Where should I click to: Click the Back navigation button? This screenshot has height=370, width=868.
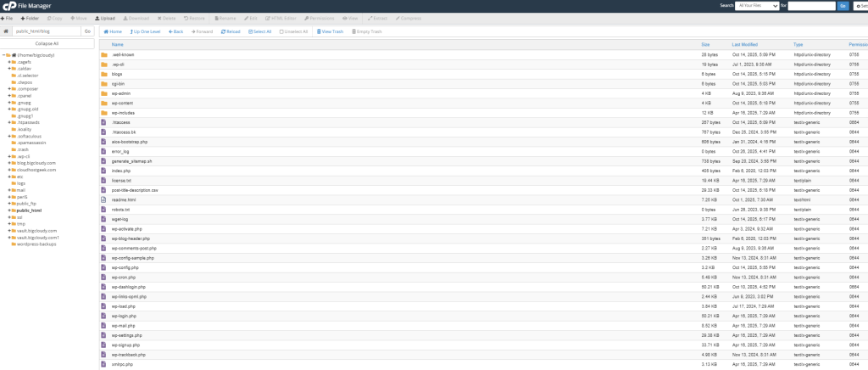pyautogui.click(x=176, y=31)
